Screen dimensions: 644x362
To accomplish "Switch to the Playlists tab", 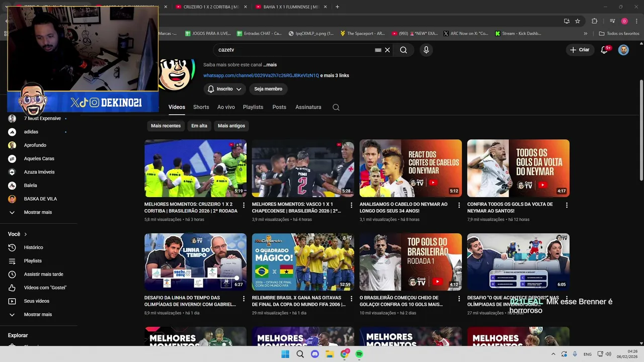I will [x=253, y=107].
